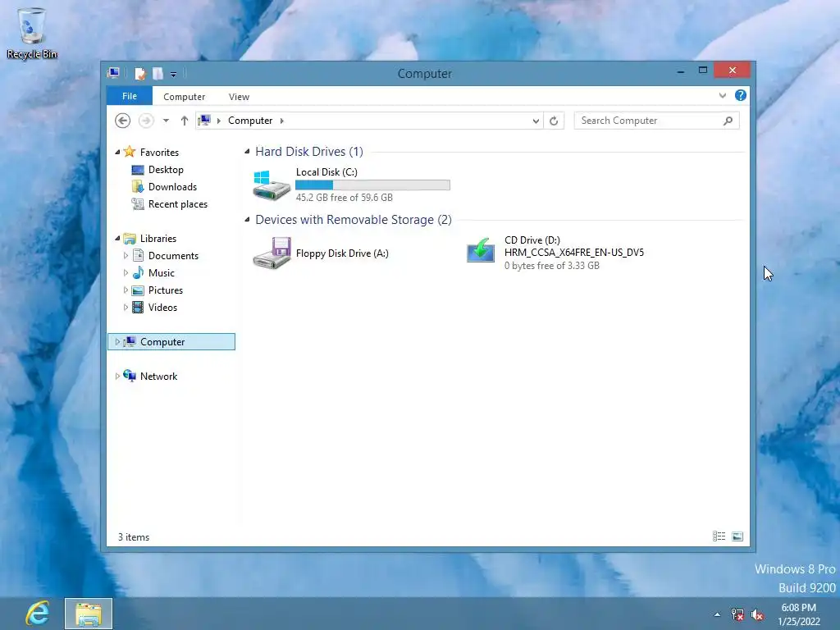Image resolution: width=840 pixels, height=630 pixels.
Task: Collapse Hard Disk Drives group
Action: (x=247, y=152)
